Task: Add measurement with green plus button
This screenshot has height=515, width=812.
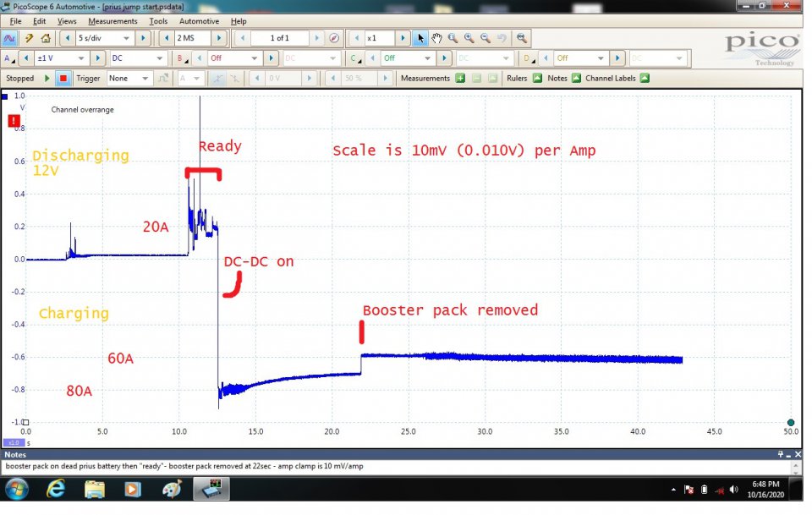Action: pos(460,79)
